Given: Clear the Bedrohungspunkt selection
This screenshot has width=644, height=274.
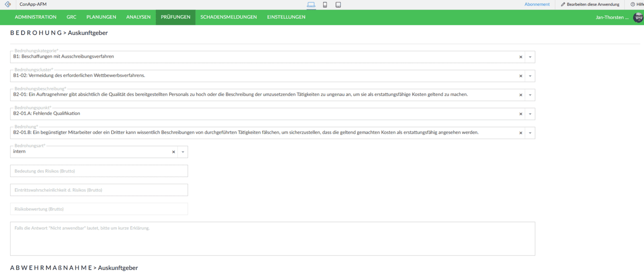Looking at the screenshot, I should point(520,114).
